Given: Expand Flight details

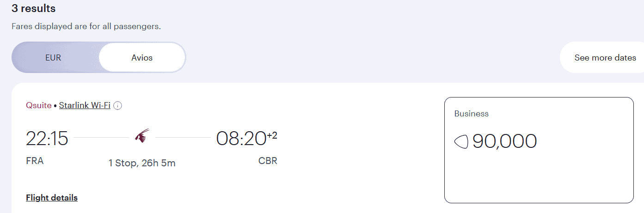Looking at the screenshot, I should pyautogui.click(x=52, y=198).
